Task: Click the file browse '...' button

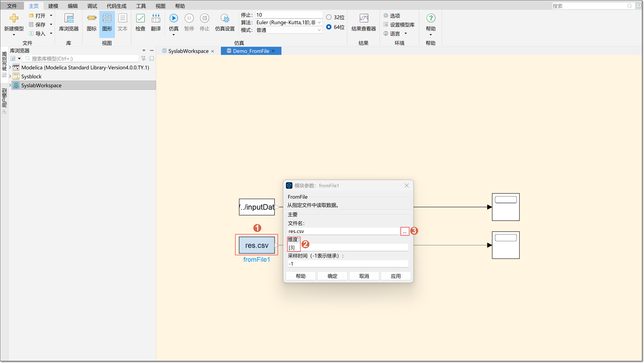Action: pos(404,231)
